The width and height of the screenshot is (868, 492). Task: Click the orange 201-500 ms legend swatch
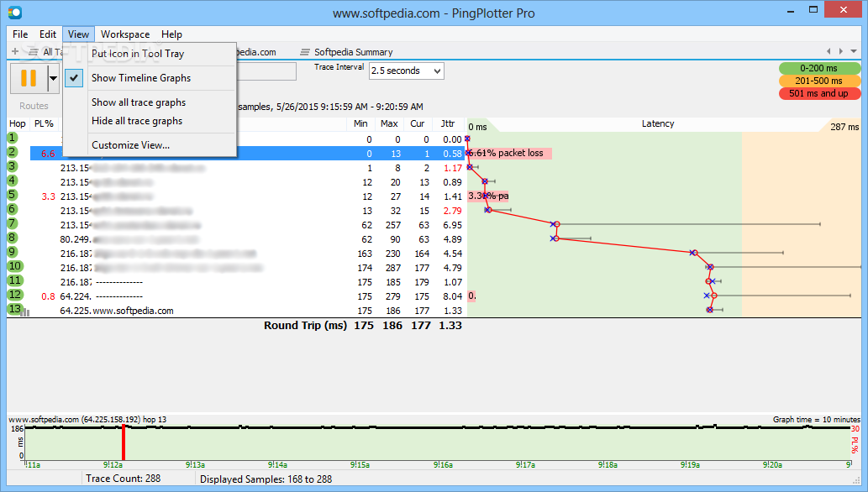pyautogui.click(x=819, y=81)
